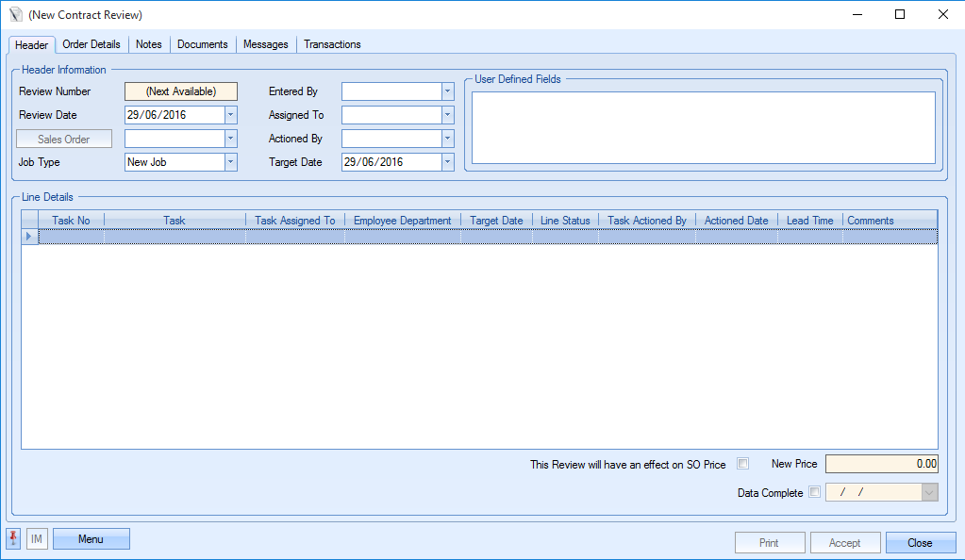This screenshot has height=560, width=965.
Task: Switch to the Order Details tab
Action: [92, 44]
